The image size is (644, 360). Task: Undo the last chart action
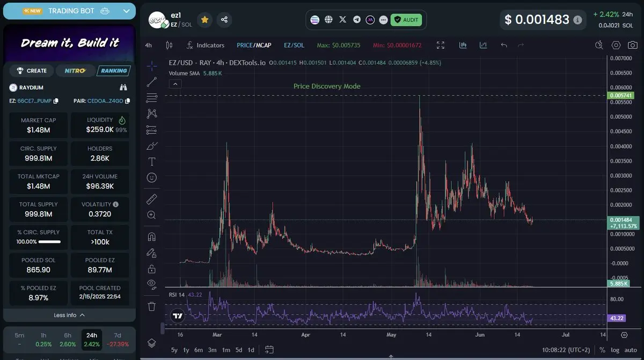click(x=504, y=45)
